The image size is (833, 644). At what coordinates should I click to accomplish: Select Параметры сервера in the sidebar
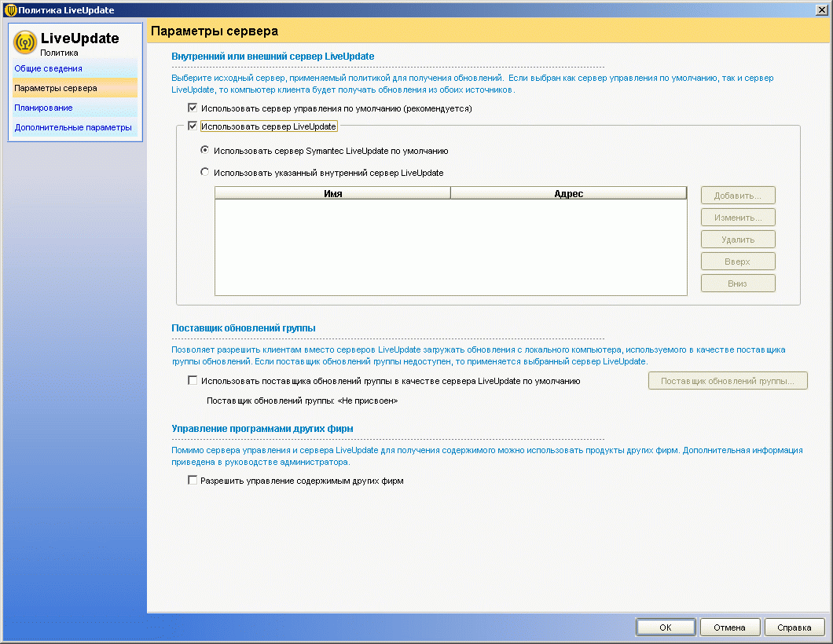coord(75,88)
